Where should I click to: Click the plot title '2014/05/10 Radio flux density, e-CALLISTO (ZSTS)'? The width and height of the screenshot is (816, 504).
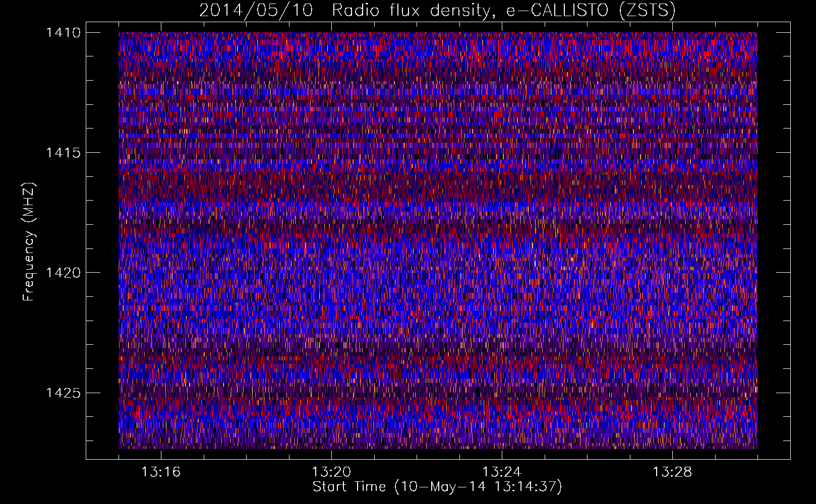click(437, 11)
